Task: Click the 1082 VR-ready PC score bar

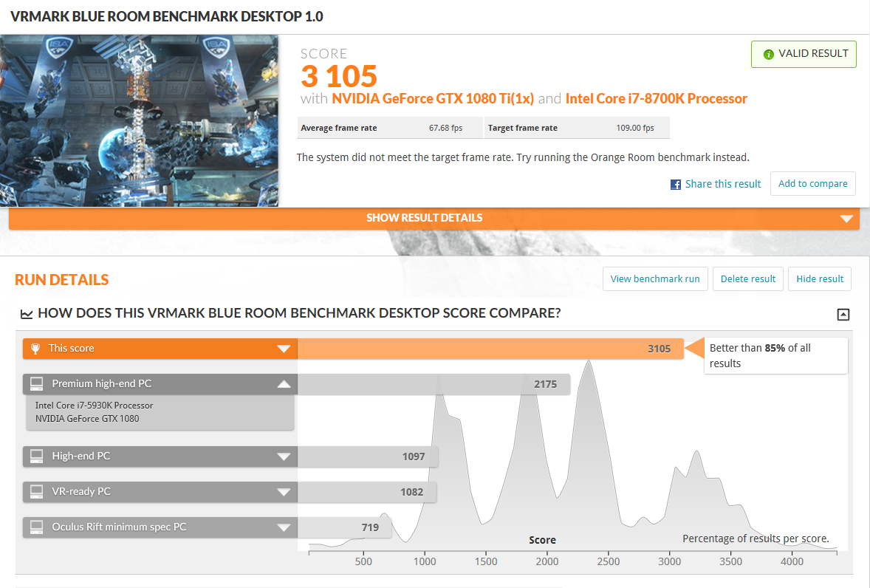Action: pos(367,492)
